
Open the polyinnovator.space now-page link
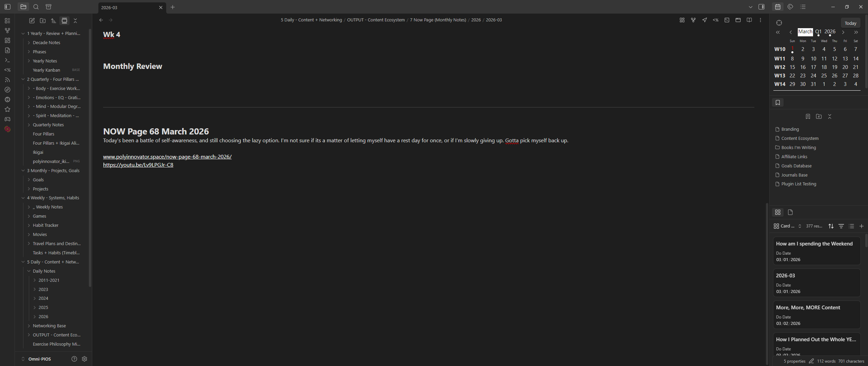tap(167, 157)
